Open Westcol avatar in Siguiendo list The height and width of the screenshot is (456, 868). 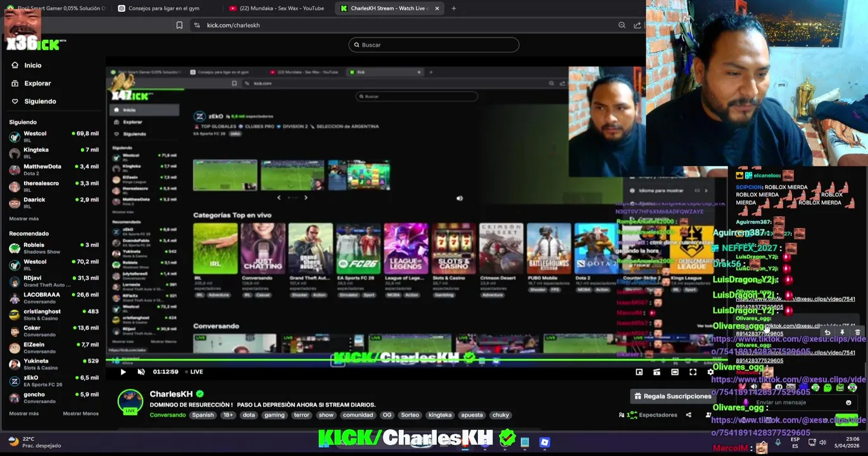click(15, 137)
